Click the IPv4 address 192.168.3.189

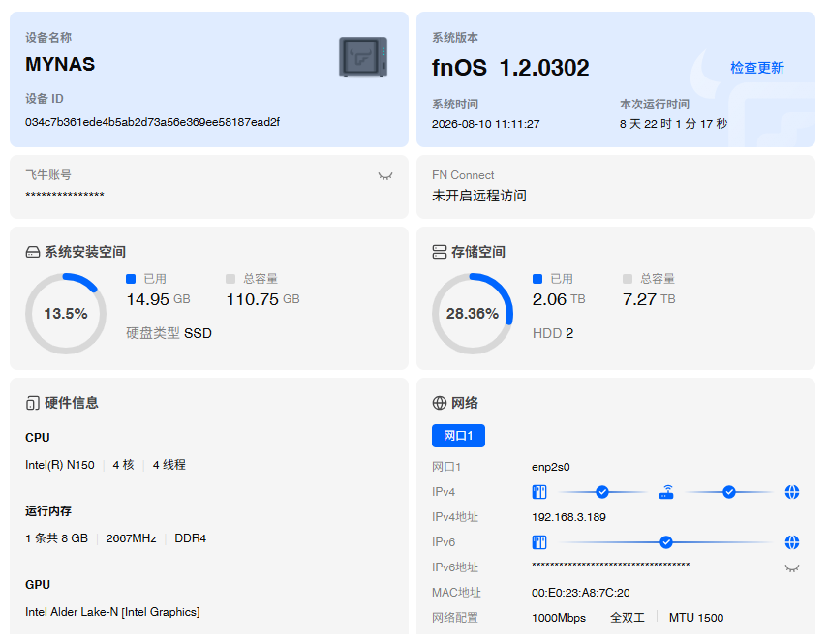(568, 517)
